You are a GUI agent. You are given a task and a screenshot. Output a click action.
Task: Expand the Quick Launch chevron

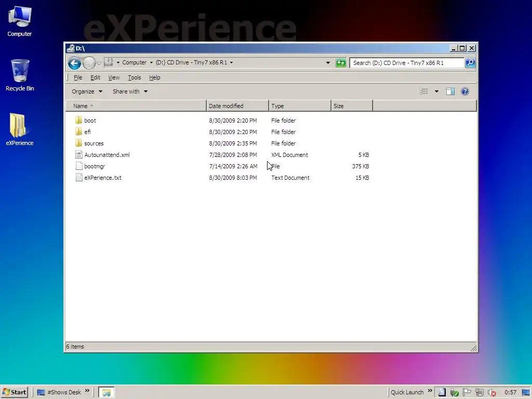click(430, 391)
